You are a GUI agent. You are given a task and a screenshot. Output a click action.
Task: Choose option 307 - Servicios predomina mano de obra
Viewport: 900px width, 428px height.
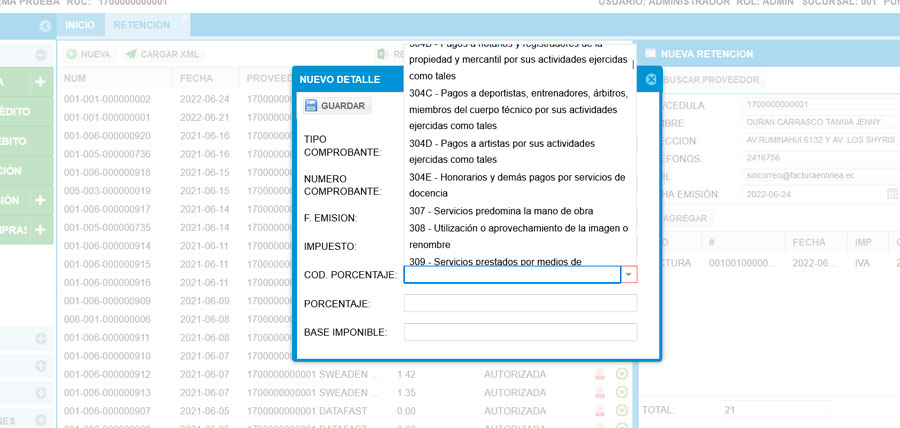(519, 211)
